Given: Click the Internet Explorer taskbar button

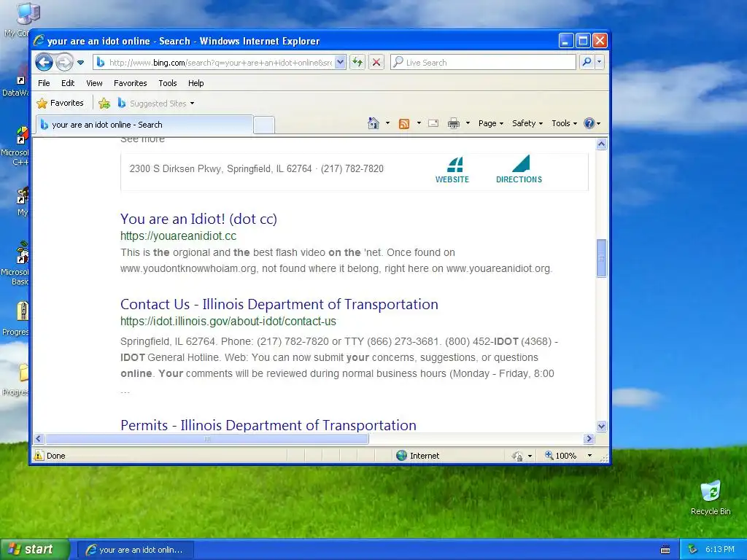Looking at the screenshot, I should pyautogui.click(x=135, y=550).
